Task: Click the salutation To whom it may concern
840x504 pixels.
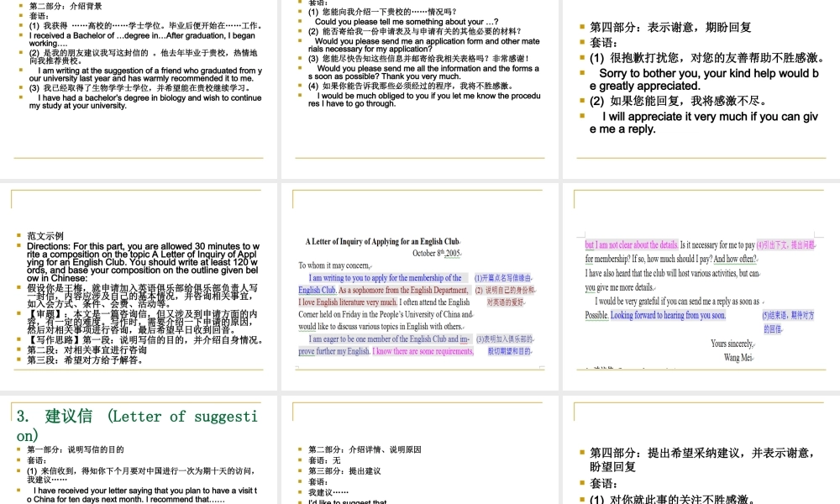Action: [x=332, y=264]
